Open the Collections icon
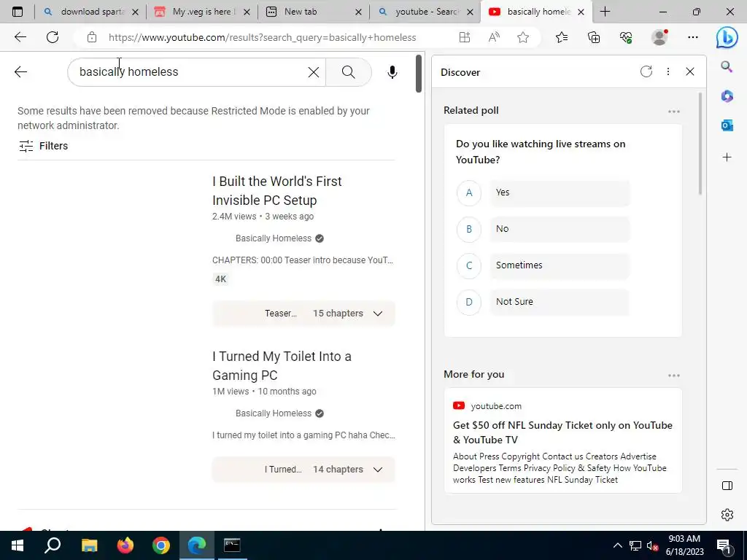 tap(594, 37)
